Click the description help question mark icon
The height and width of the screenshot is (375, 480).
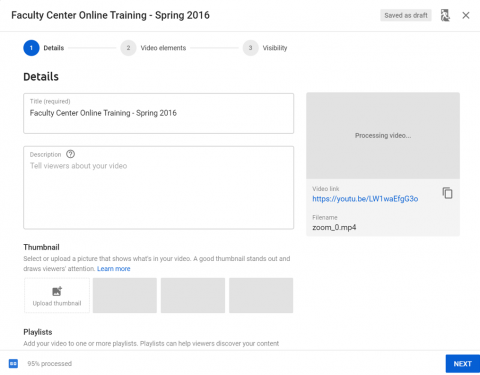point(70,154)
